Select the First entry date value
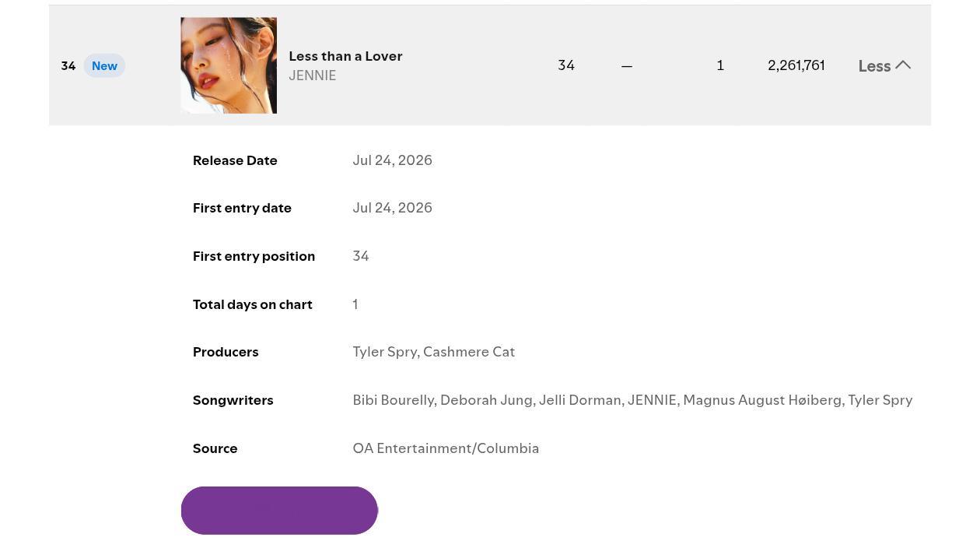 pyautogui.click(x=392, y=208)
